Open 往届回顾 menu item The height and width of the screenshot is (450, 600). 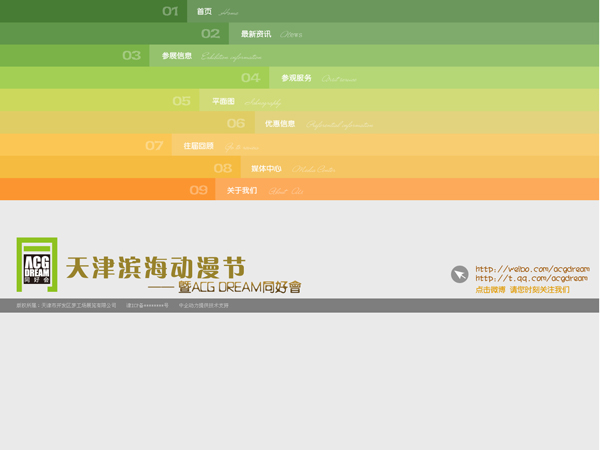coord(221,146)
